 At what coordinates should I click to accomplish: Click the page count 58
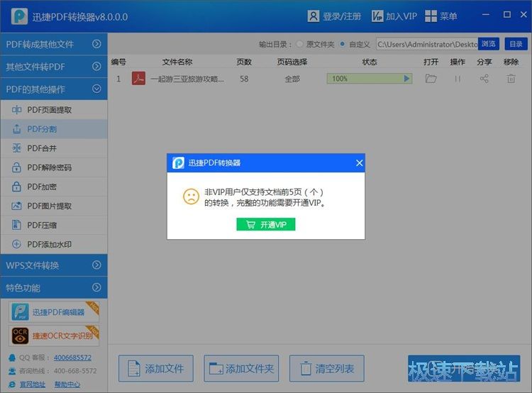[x=244, y=79]
